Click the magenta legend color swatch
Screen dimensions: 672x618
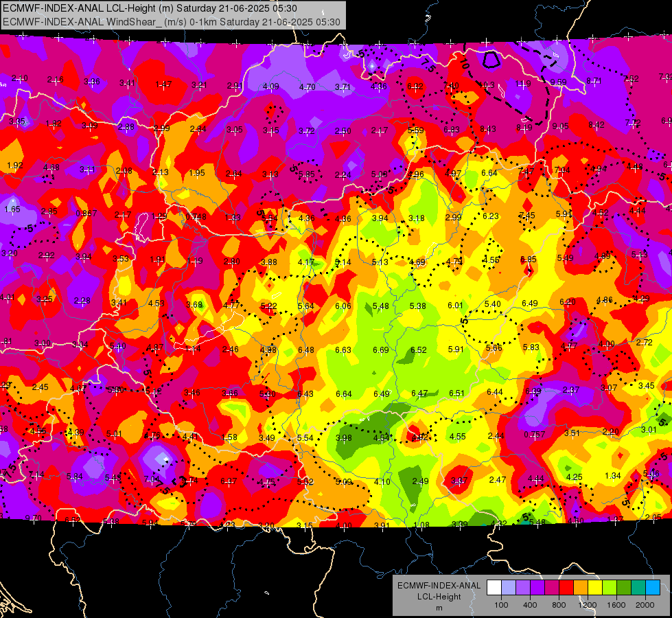click(x=552, y=588)
